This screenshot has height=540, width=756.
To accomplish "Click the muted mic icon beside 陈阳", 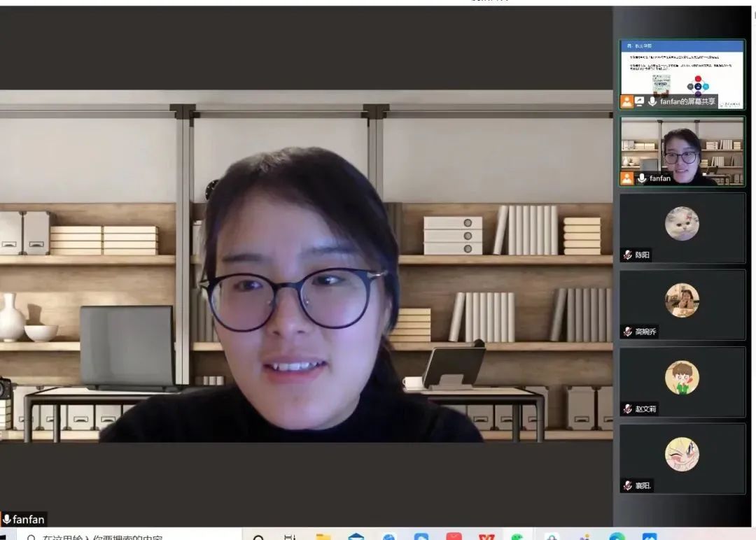I will pyautogui.click(x=628, y=255).
